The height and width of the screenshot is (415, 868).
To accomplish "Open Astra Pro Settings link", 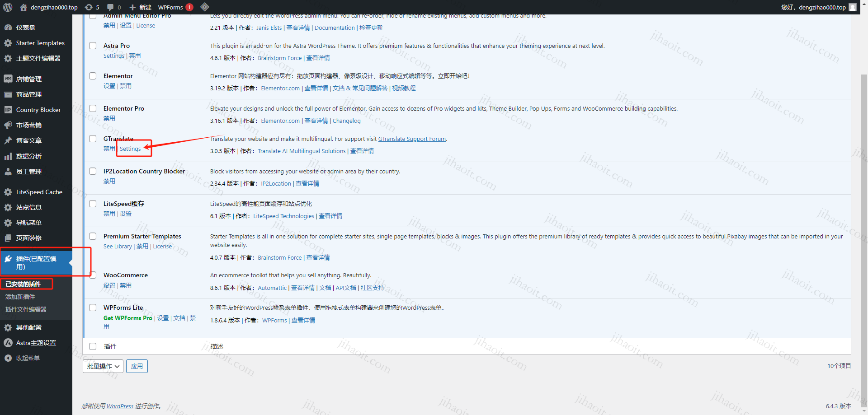I will click(113, 56).
